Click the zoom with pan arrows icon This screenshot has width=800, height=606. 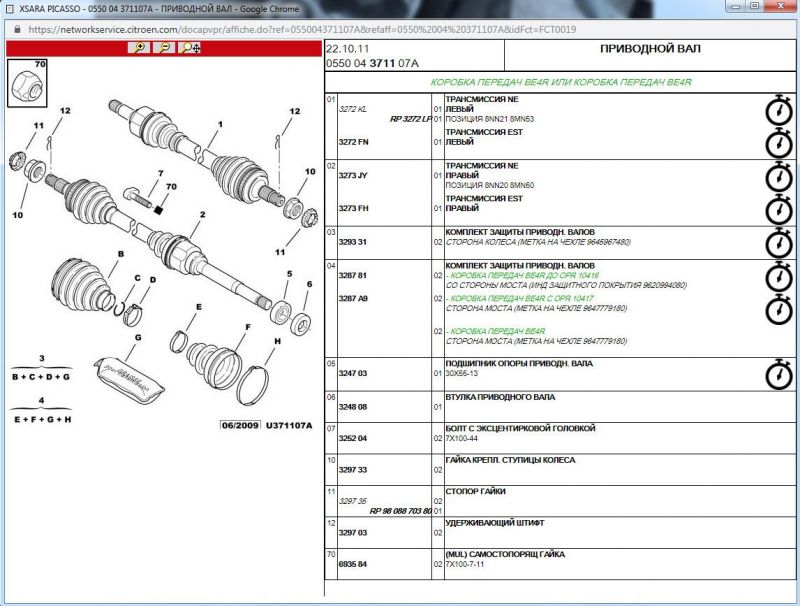tap(189, 48)
